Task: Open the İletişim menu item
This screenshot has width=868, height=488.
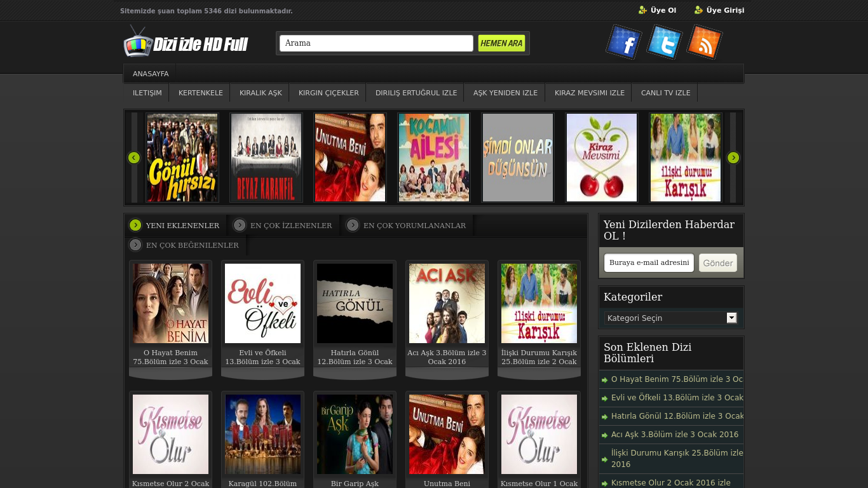Action: pos(147,93)
